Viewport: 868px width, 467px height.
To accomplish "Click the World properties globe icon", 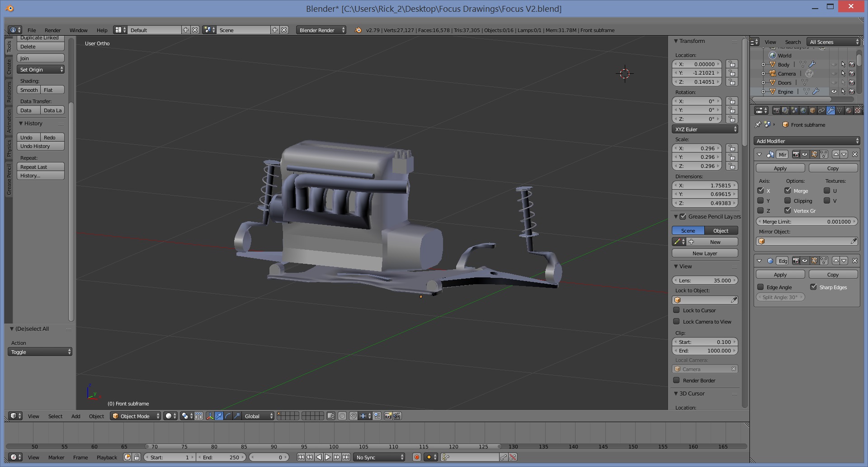I will coord(803,110).
